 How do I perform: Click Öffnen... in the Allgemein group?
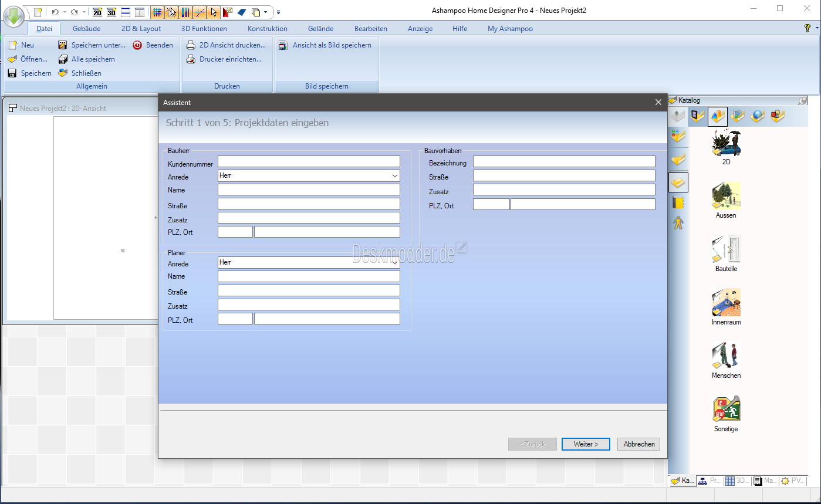point(28,59)
